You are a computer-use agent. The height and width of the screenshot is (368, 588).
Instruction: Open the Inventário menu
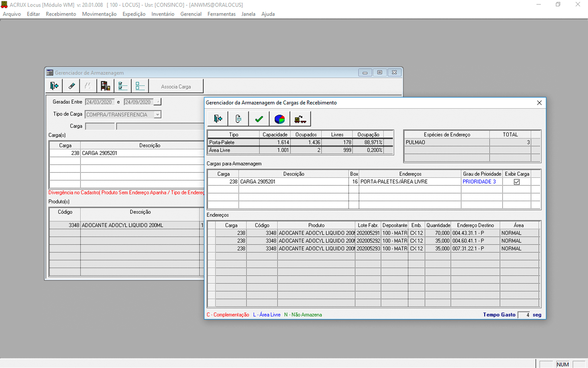pos(163,14)
